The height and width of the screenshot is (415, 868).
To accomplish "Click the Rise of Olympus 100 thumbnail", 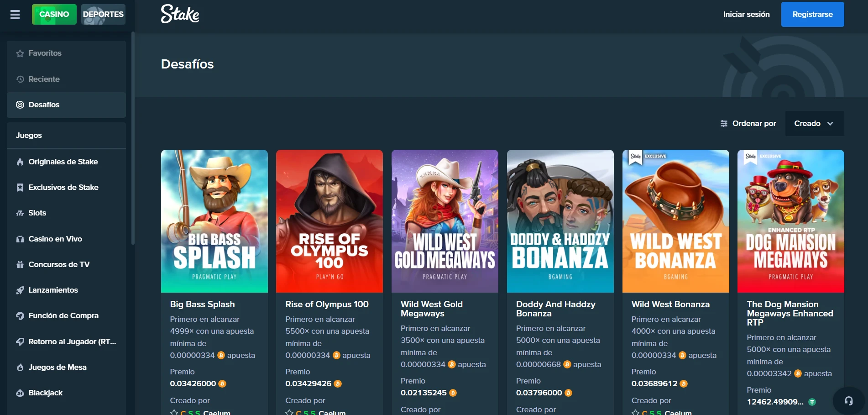I will 329,221.
